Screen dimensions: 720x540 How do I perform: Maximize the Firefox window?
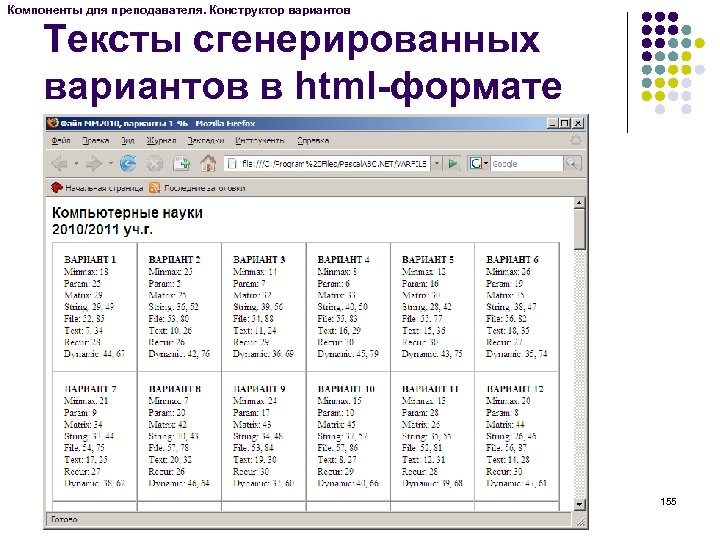(x=565, y=123)
